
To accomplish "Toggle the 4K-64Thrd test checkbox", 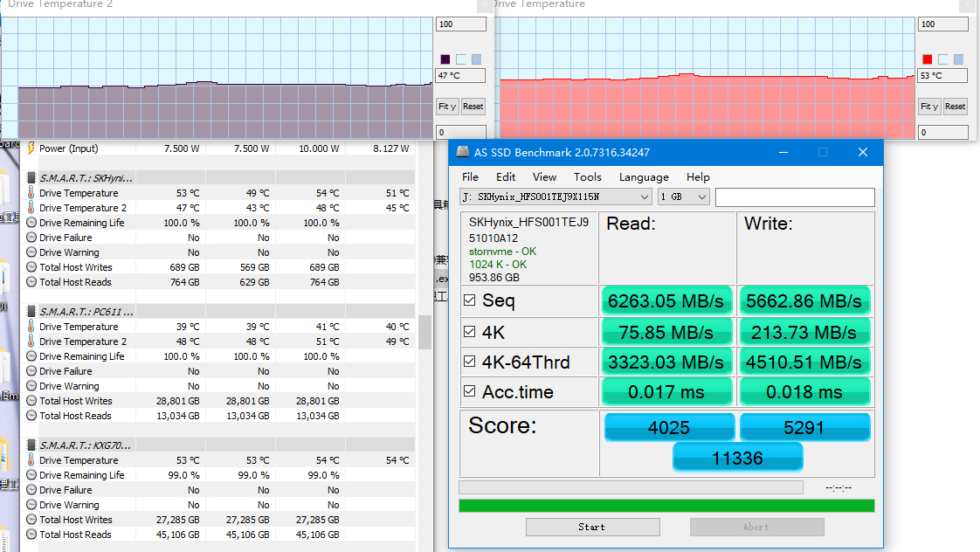I will point(470,362).
